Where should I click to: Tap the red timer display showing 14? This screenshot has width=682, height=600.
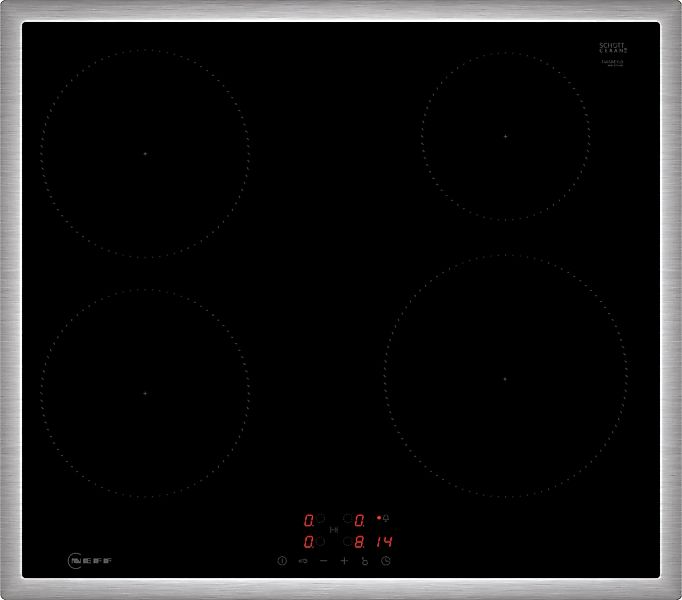[384, 541]
